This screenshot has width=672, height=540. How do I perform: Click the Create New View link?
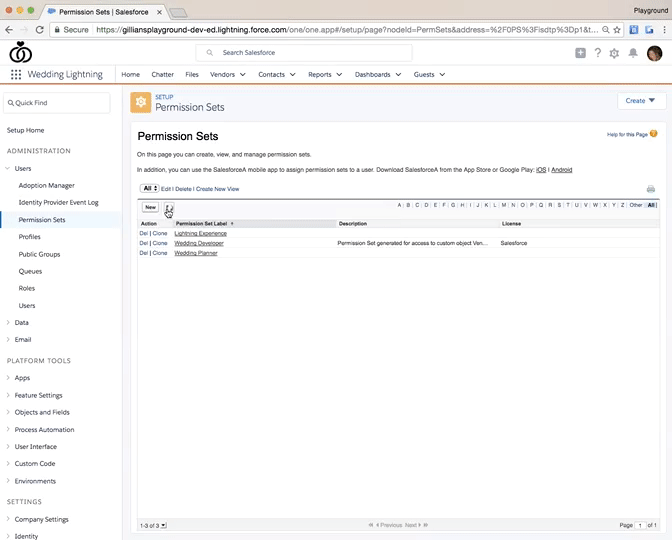tap(218, 189)
